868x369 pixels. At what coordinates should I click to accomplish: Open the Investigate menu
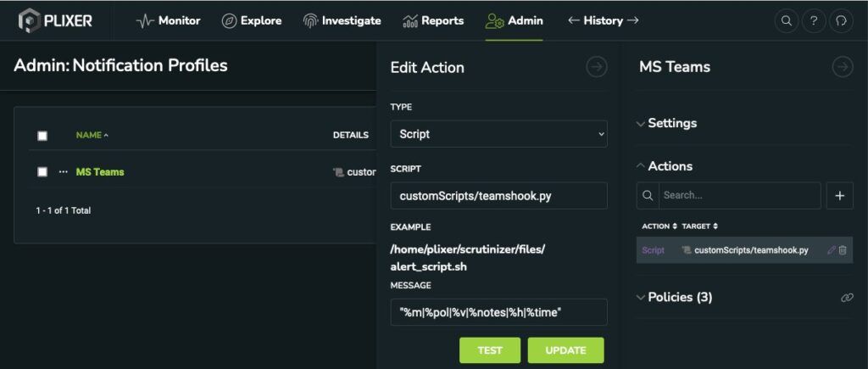click(342, 20)
